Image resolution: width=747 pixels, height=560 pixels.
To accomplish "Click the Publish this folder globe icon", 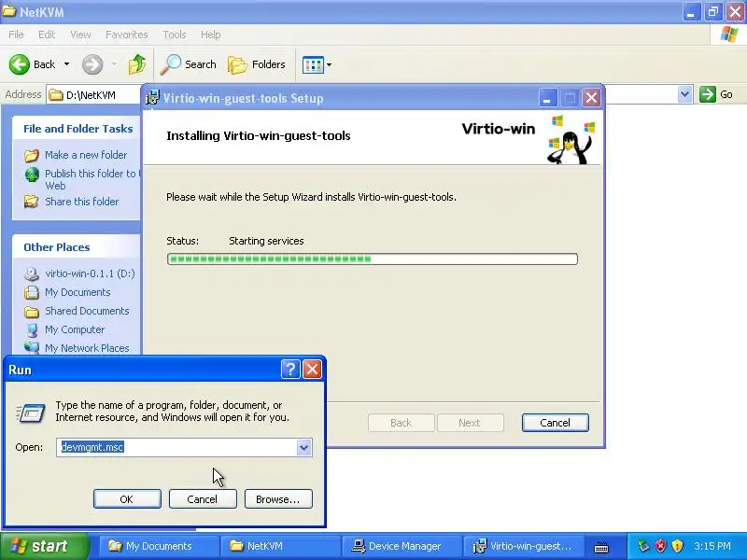I will (x=32, y=175).
